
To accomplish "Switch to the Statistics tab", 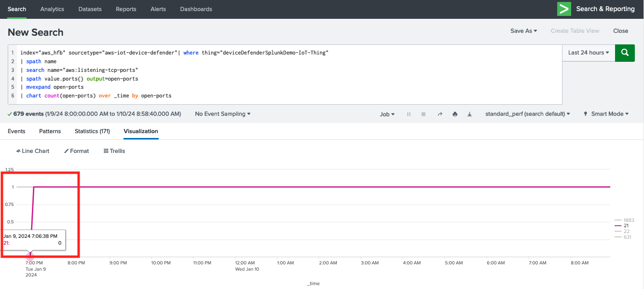I will 92,131.
